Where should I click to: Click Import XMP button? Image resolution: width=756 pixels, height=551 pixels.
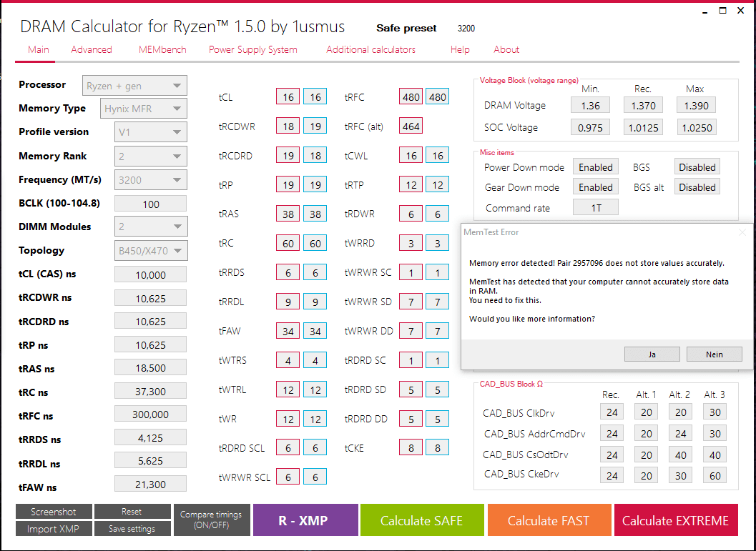[54, 528]
